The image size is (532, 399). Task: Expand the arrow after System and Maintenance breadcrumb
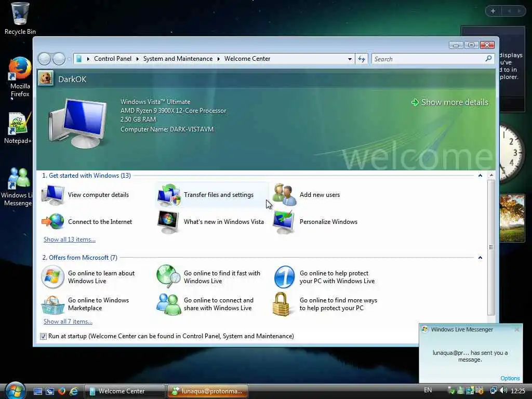pyautogui.click(x=219, y=59)
